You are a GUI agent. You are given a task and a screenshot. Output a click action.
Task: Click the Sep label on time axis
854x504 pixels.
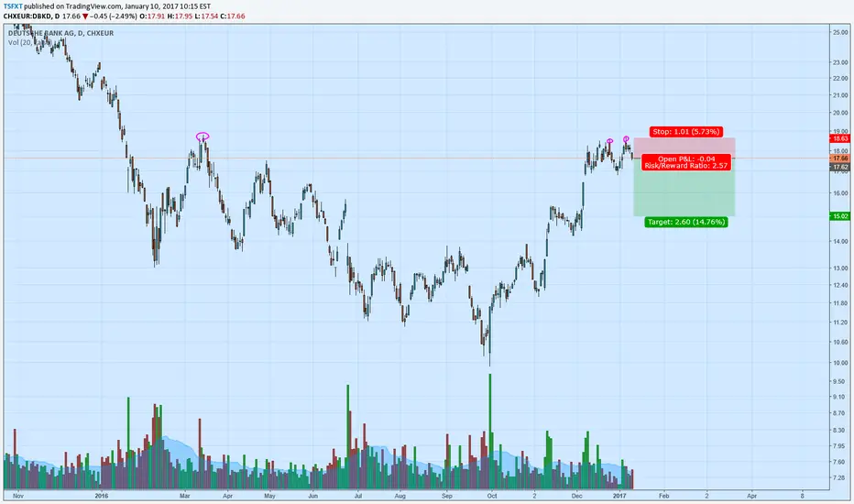click(x=446, y=496)
